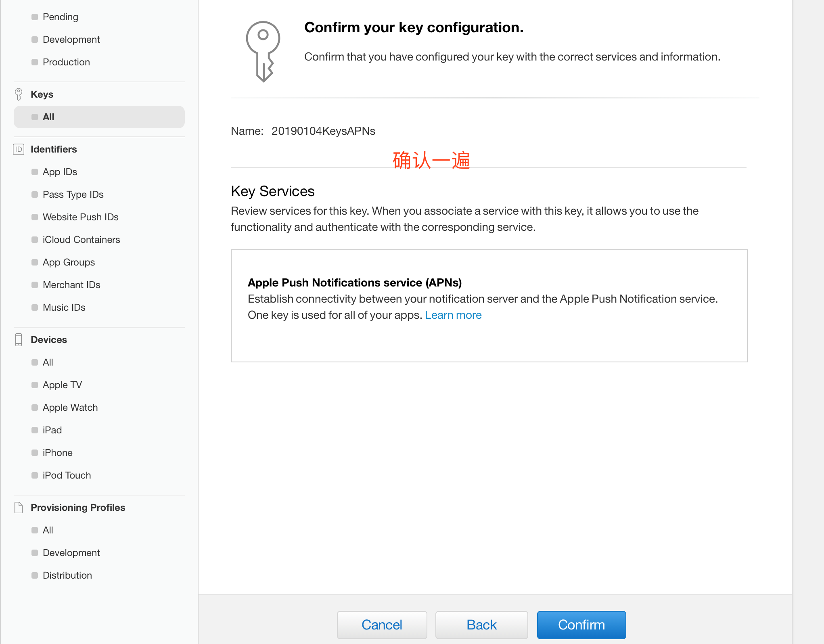824x644 pixels.
Task: Open Merchant IDs section
Action: click(x=71, y=285)
